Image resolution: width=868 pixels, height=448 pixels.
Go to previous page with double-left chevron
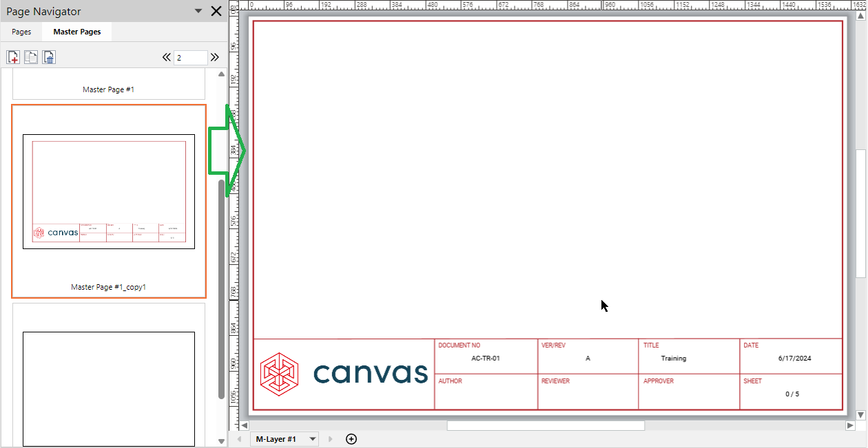[166, 58]
